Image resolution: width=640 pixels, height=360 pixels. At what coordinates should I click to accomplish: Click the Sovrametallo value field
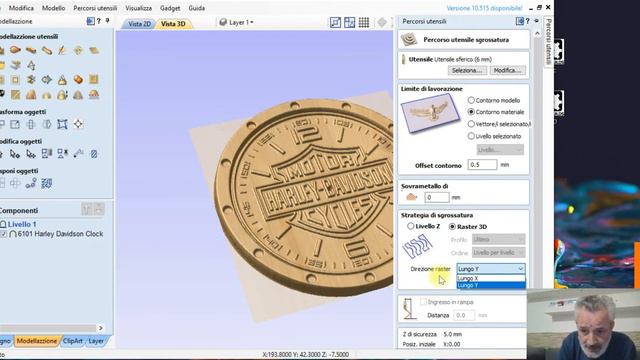click(436, 197)
